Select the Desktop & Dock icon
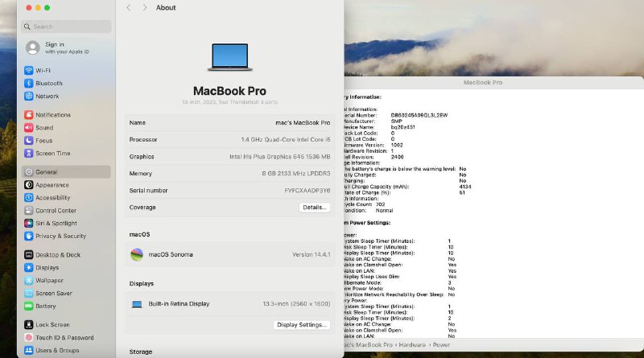The image size is (644, 358). (29, 255)
